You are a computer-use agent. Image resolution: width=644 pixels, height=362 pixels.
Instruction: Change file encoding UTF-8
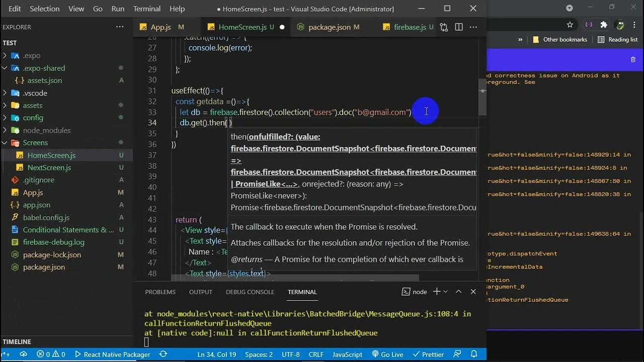click(291, 354)
